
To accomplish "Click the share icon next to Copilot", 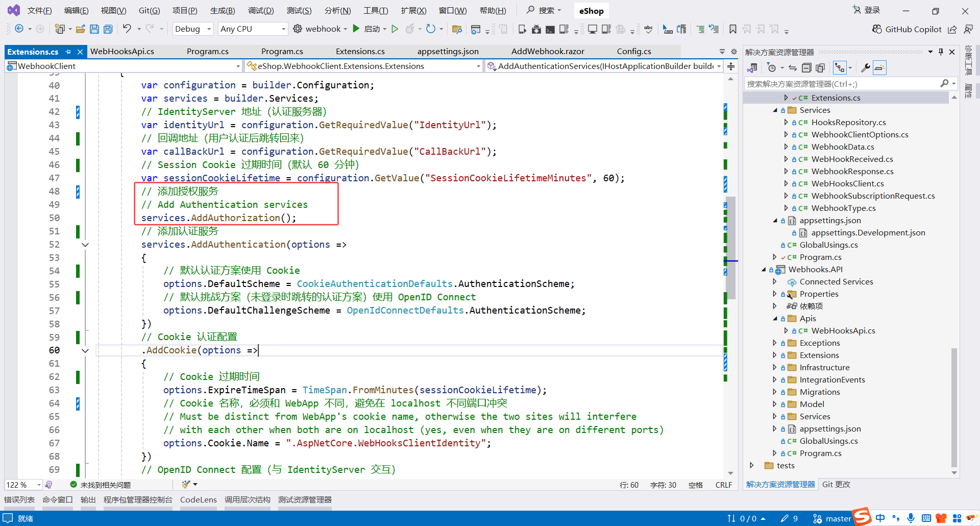I will tap(952, 29).
